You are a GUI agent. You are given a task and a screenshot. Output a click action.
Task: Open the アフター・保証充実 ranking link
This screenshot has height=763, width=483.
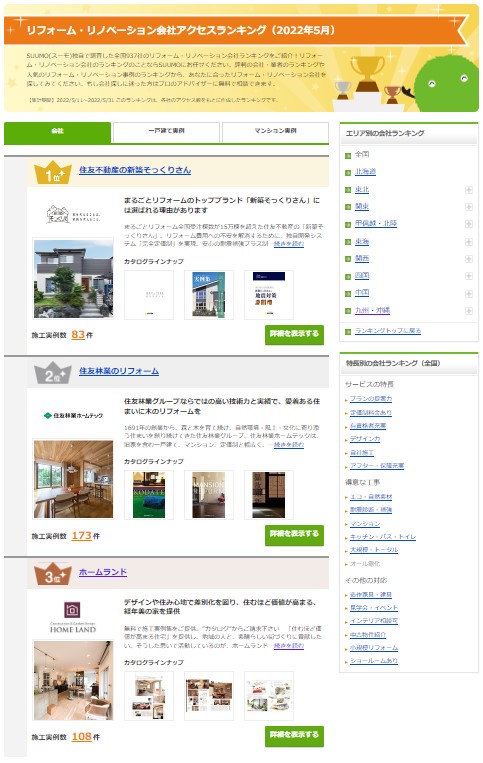(377, 466)
